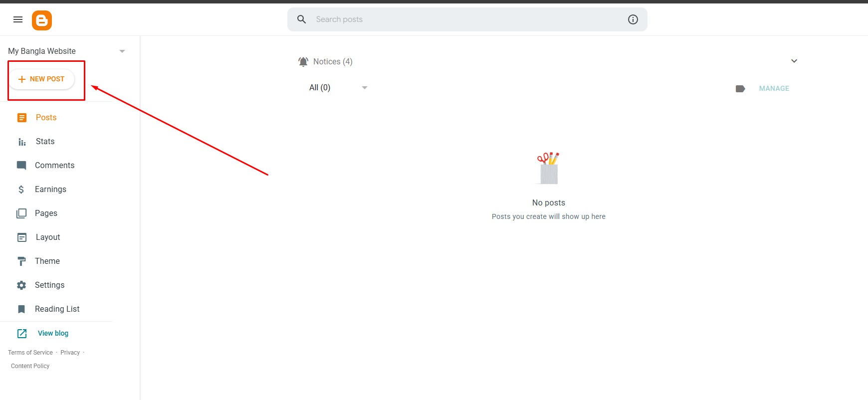Click the orange Blogger logo
Image resolution: width=868 pixels, height=400 pixels.
[42, 20]
